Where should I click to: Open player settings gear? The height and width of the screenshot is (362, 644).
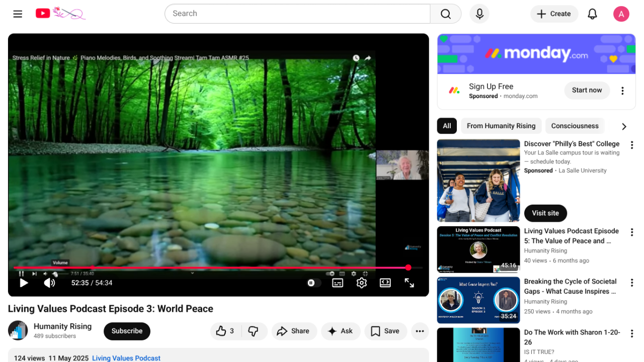[361, 283]
